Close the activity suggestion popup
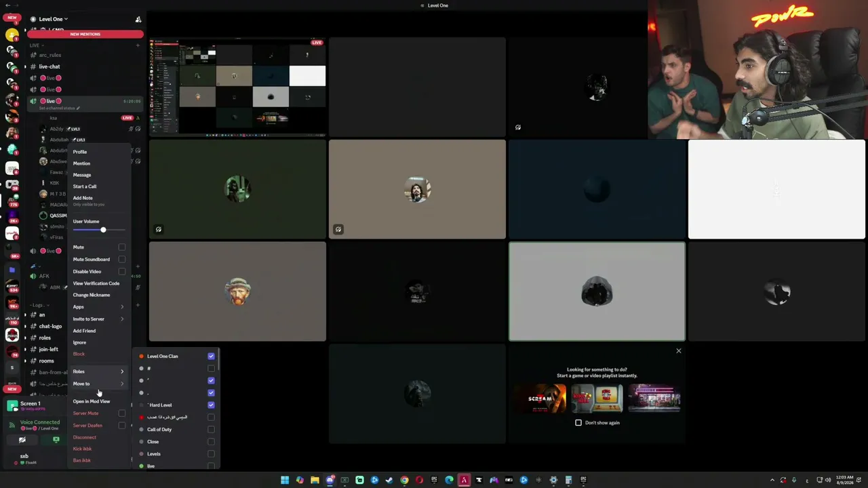 pos(679,350)
